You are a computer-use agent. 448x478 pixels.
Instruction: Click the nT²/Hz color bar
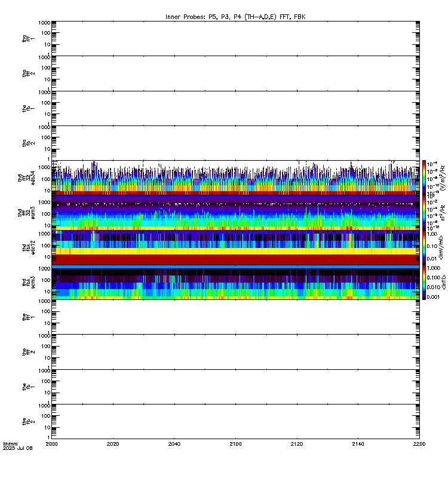(x=424, y=213)
